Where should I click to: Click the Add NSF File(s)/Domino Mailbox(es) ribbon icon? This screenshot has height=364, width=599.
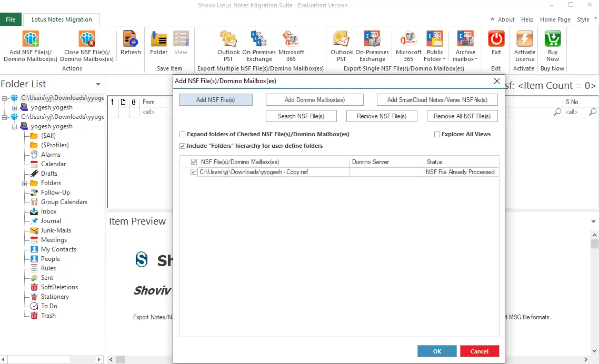coord(31,38)
